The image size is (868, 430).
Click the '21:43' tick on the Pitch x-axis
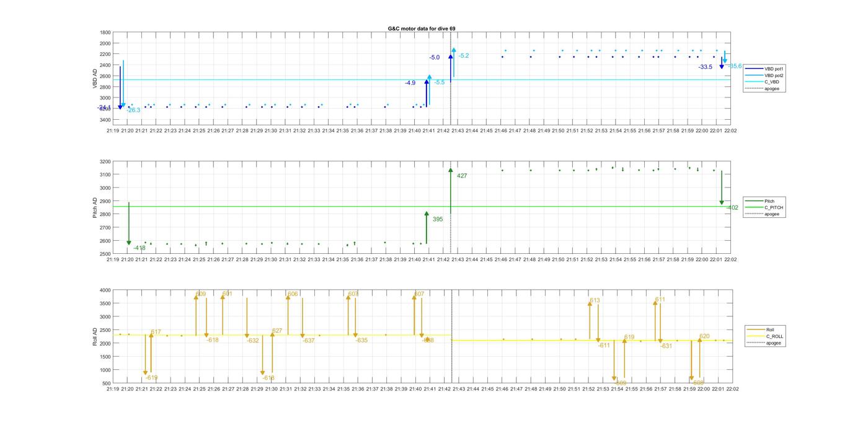[458, 260]
